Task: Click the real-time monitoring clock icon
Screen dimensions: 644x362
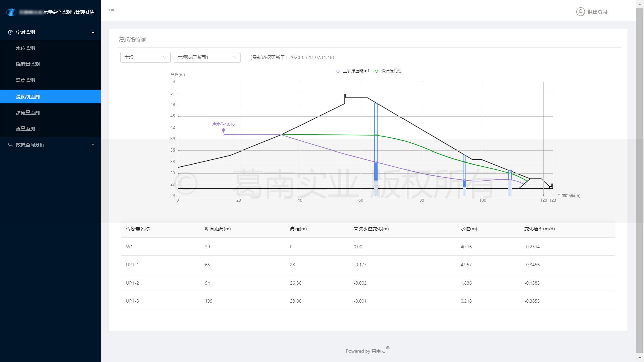Action: pyautogui.click(x=10, y=32)
